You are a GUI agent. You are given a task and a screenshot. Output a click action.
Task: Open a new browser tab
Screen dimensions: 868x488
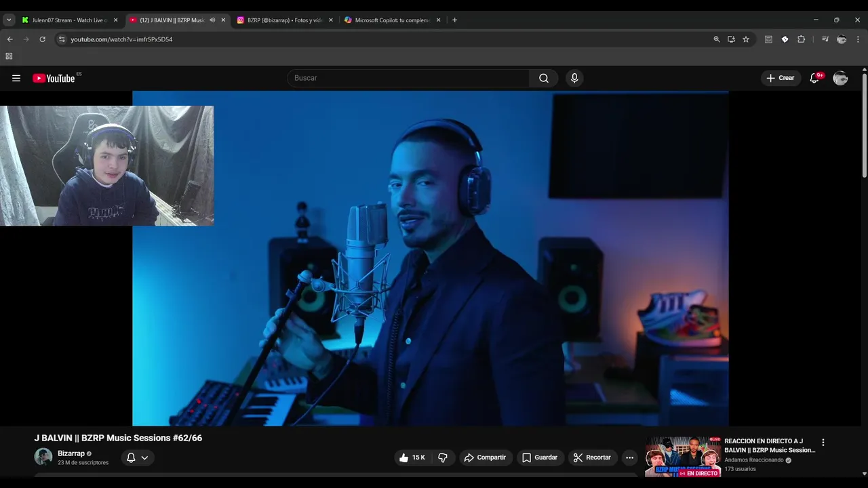click(454, 20)
